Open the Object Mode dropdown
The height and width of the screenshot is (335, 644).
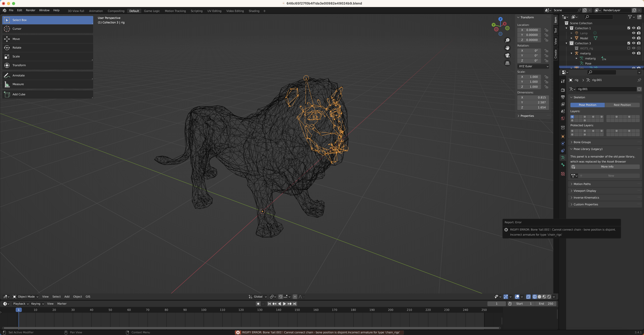coord(26,297)
